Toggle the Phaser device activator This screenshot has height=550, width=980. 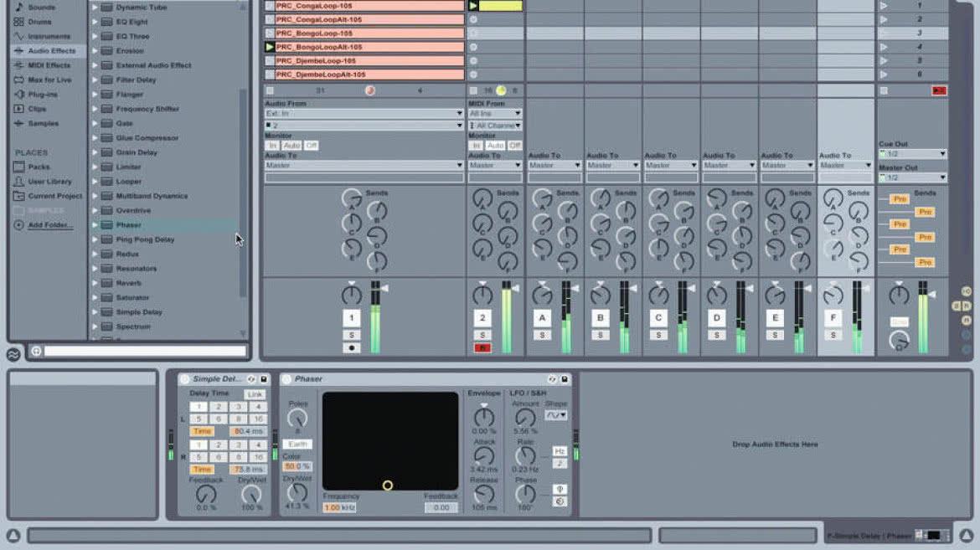(x=286, y=379)
